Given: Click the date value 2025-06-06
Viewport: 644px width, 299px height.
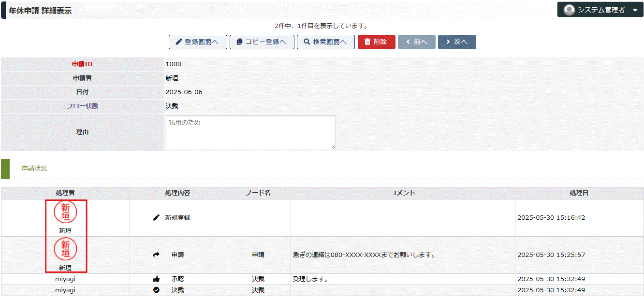Looking at the screenshot, I should click(184, 92).
